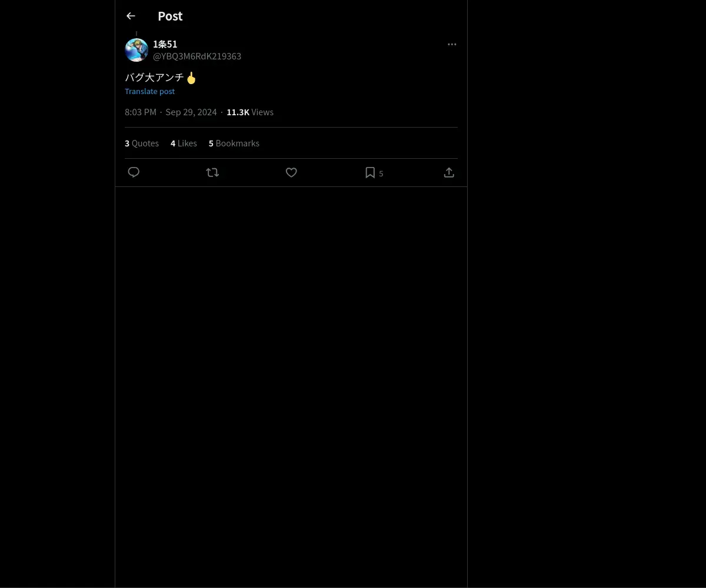
Task: Translate post into English
Action: pyautogui.click(x=149, y=91)
